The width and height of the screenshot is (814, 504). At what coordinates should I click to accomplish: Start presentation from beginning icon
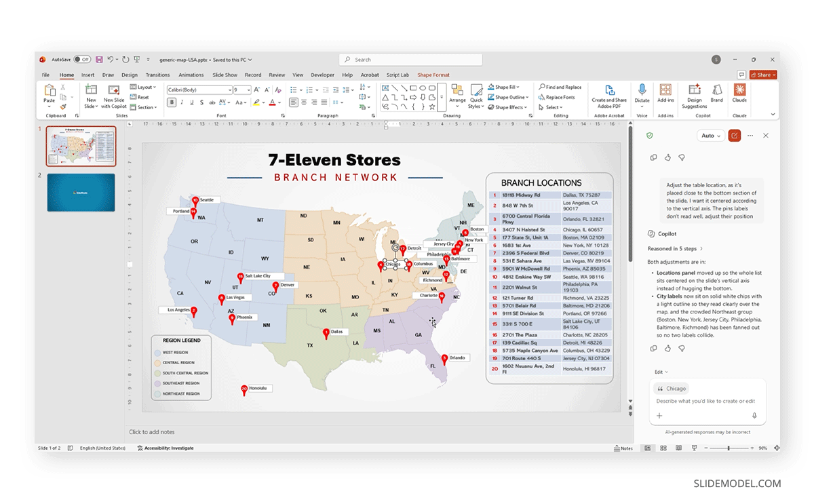137,60
